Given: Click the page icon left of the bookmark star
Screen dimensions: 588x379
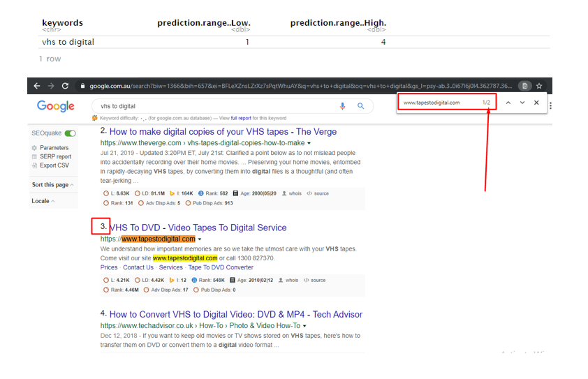Looking at the screenshot, I should (525, 86).
